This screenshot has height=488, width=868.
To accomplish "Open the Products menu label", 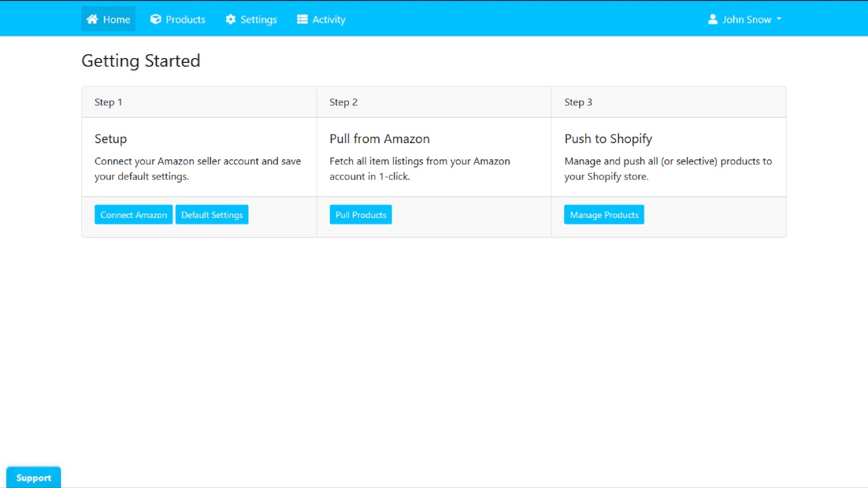I will 186,20.
